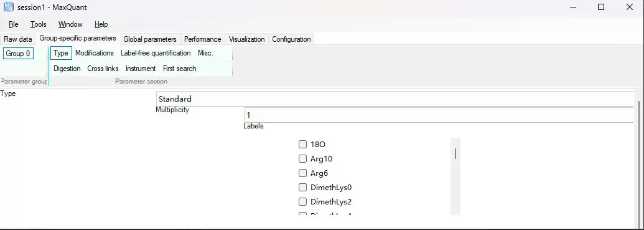Open the Misc. parameter section
The height and width of the screenshot is (230, 644).
(205, 53)
